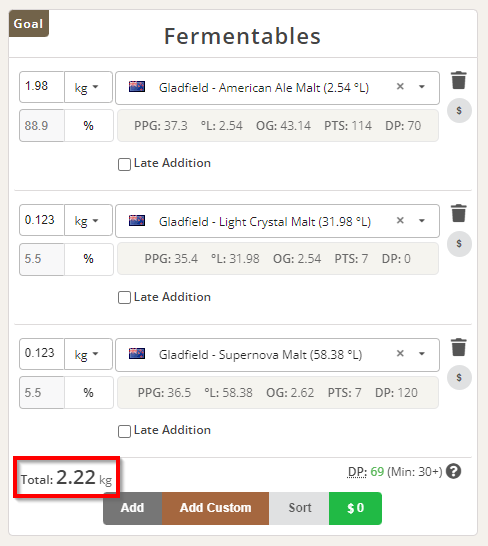Expand the Light Crystal Malt fermentable dropdown
488x546 pixels.
coord(422,221)
